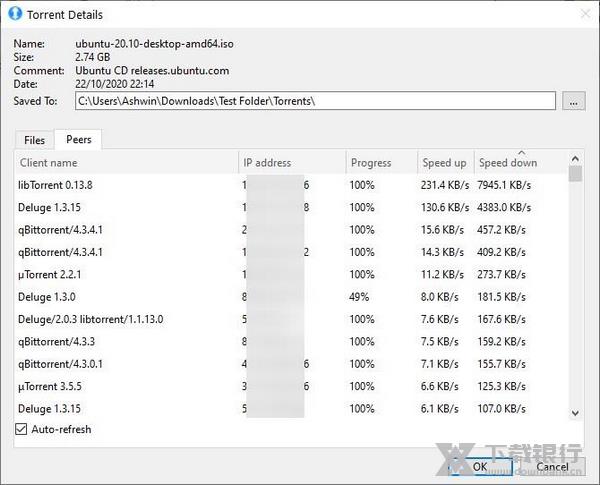Toggle the Auto-refresh checkbox
Viewport: 600px width, 485px height.
[22, 429]
